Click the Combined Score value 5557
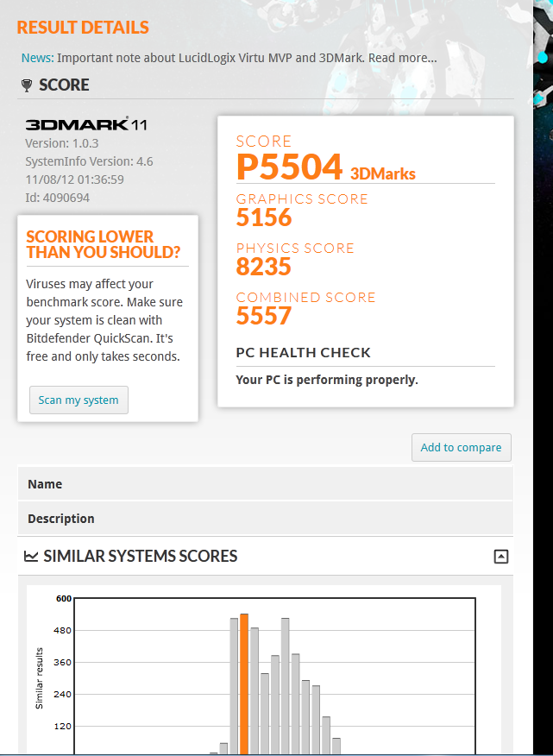The width and height of the screenshot is (553, 756). point(264,316)
